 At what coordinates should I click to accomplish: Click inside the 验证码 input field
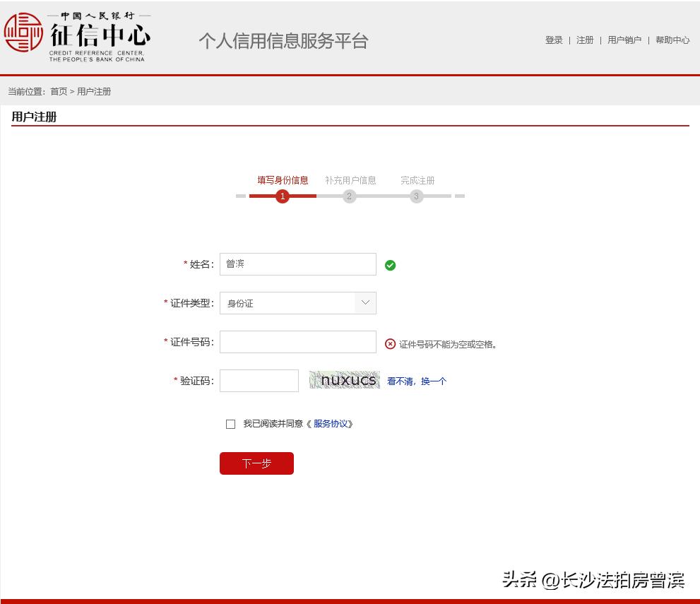[259, 379]
